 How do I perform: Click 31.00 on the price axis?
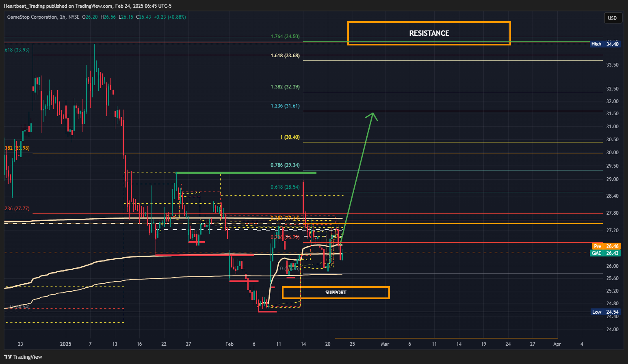tap(612, 127)
